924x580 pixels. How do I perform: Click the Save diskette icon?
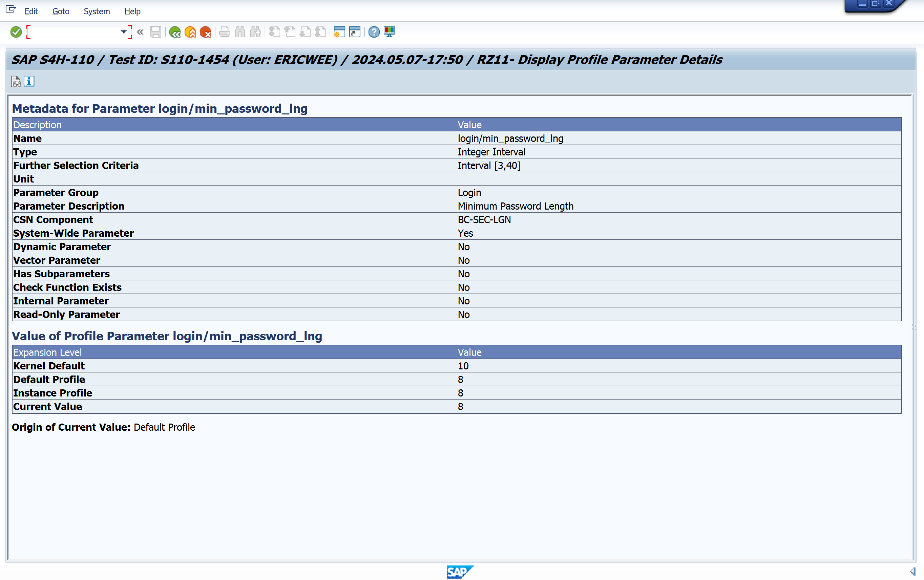155,32
